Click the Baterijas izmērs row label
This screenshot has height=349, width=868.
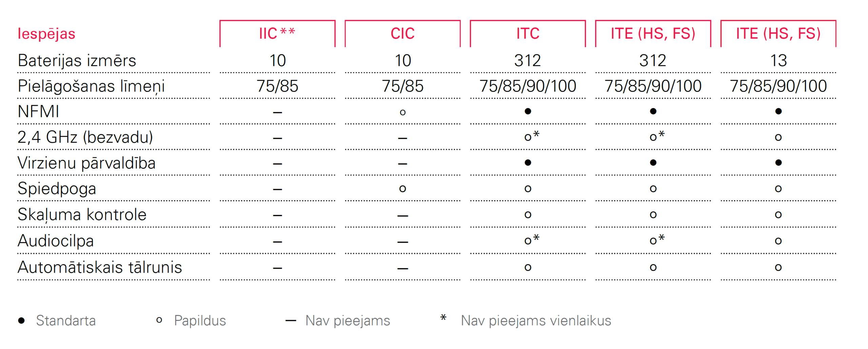[77, 61]
